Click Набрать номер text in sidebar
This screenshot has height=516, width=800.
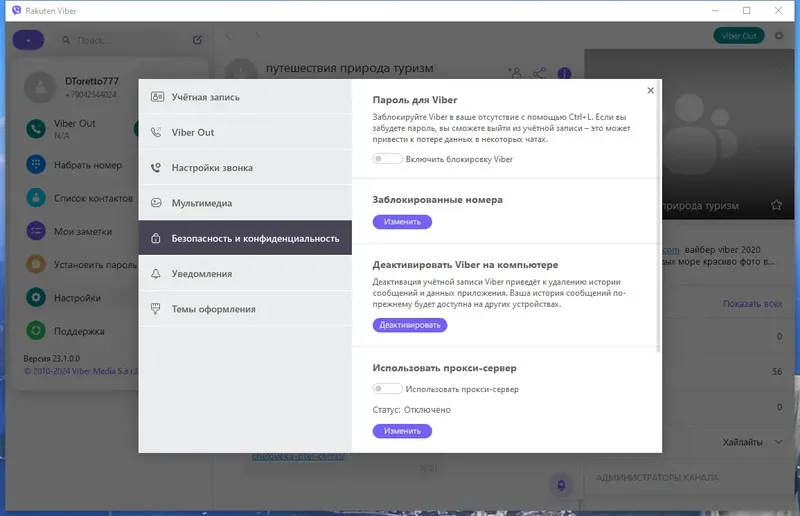(x=88, y=165)
